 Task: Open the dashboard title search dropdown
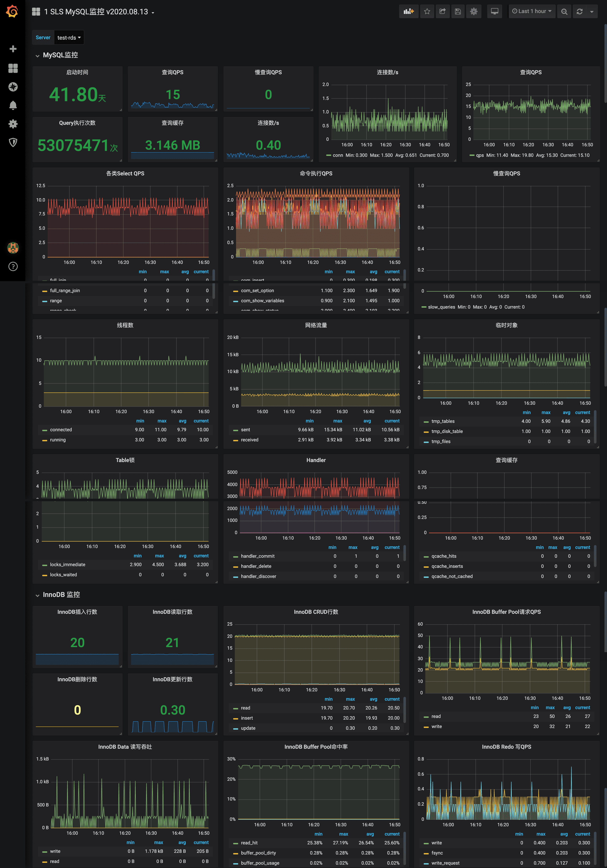click(96, 12)
